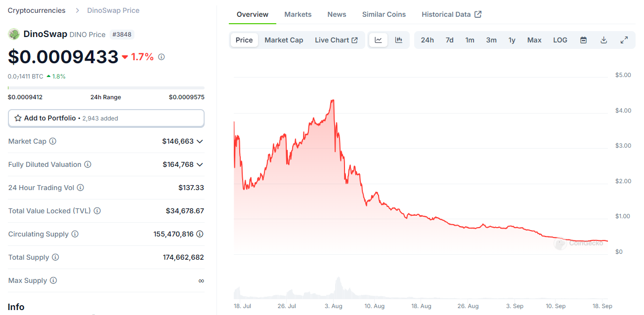Switch to candlestick chart view icon
Viewport: 644px width, 315px height.
point(399,40)
